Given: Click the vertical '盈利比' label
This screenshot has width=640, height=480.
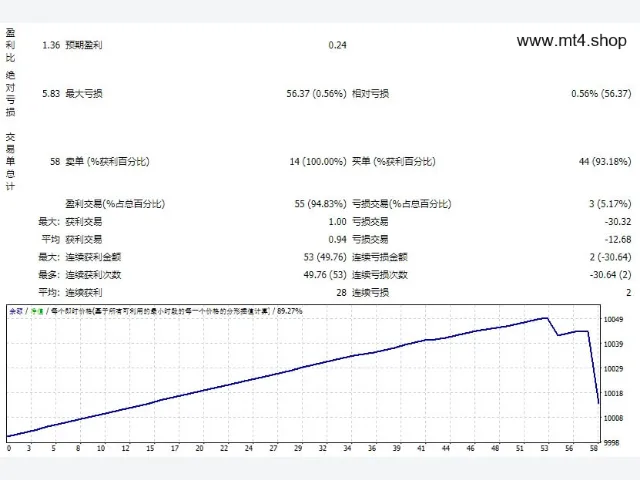Looking at the screenshot, I should pos(10,45).
